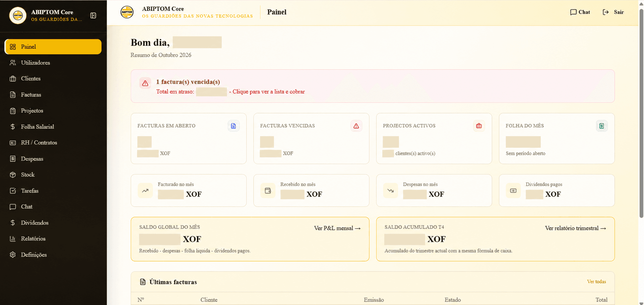Click the warning icon on Facturas Vencidas card
Image resolution: width=644 pixels, height=305 pixels.
pyautogui.click(x=356, y=126)
